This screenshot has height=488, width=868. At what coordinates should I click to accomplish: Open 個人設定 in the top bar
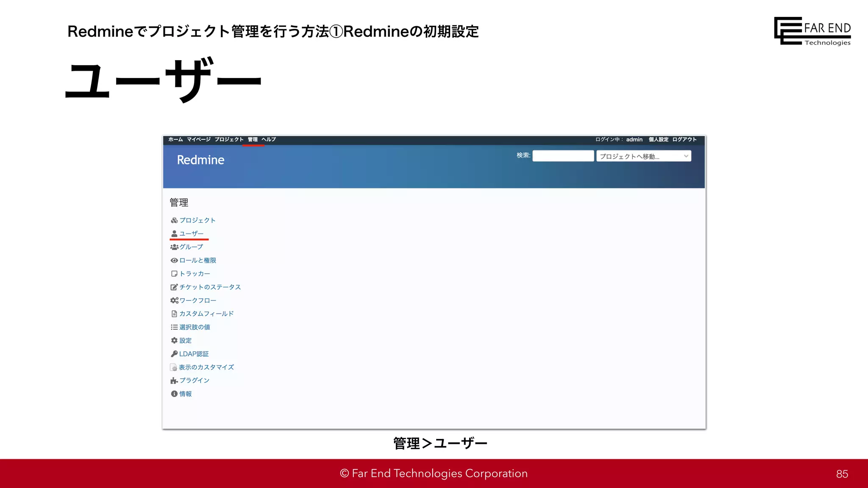point(659,139)
